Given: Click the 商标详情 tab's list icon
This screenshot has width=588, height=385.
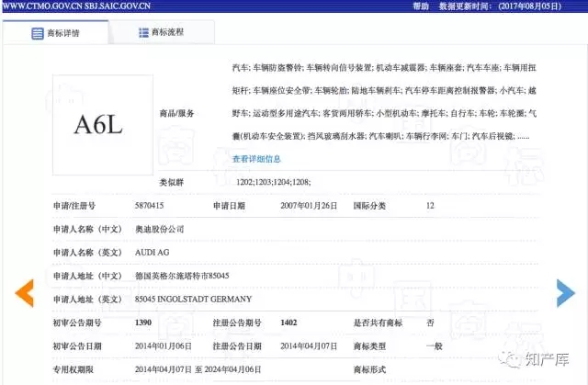Looking at the screenshot, I should point(38,33).
